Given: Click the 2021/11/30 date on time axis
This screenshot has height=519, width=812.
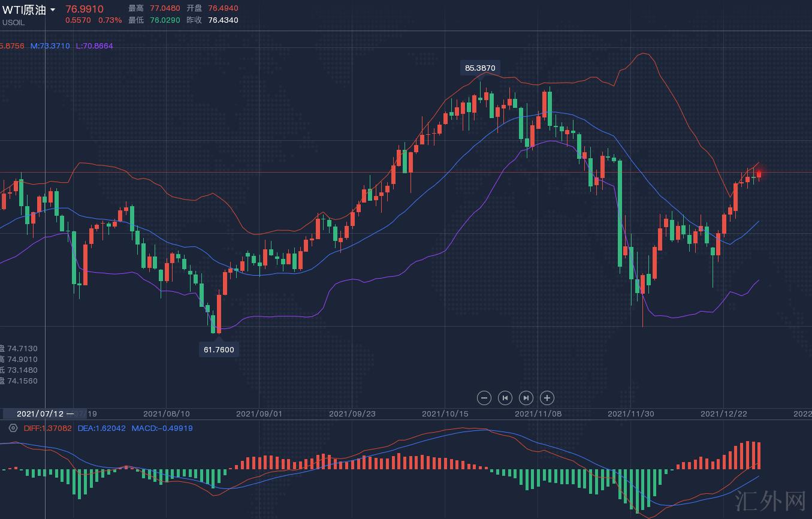Looking at the screenshot, I should coord(630,414).
